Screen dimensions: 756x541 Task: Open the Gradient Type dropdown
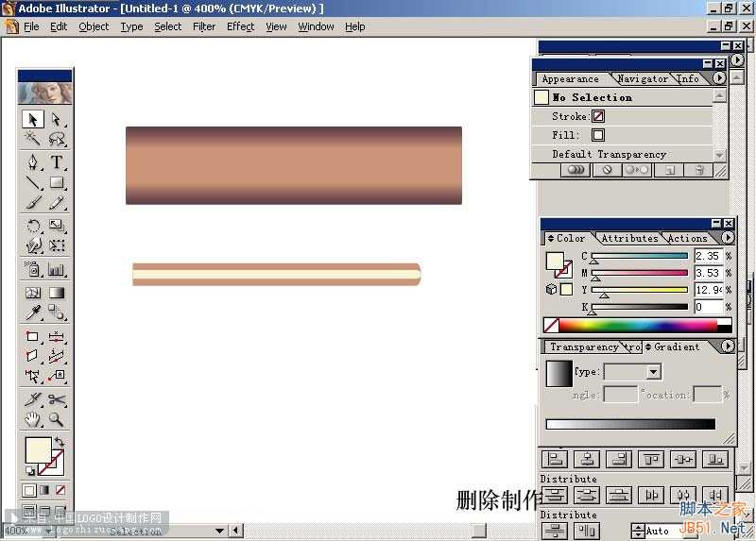[653, 372]
